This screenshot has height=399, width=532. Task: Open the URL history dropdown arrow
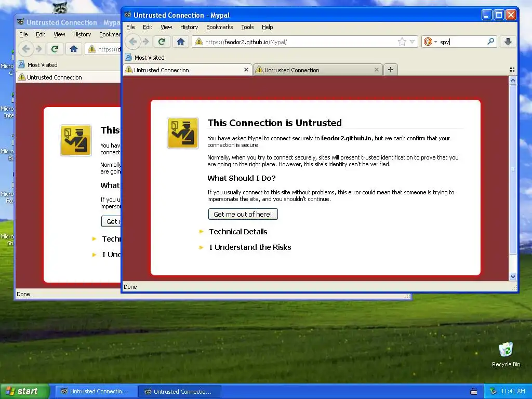[x=412, y=42]
